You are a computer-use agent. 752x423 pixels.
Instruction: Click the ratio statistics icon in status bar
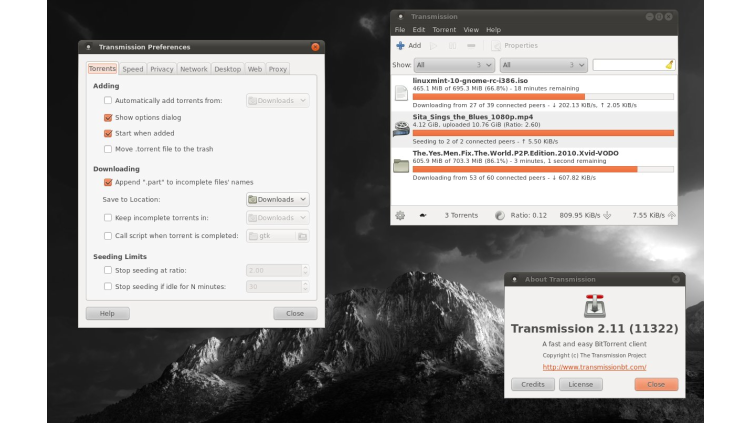500,215
